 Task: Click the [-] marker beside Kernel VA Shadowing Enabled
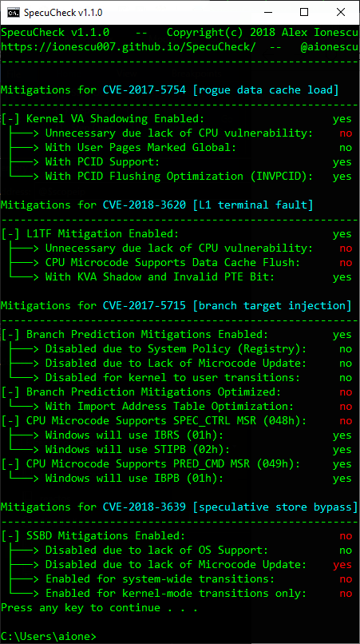pyautogui.click(x=10, y=119)
